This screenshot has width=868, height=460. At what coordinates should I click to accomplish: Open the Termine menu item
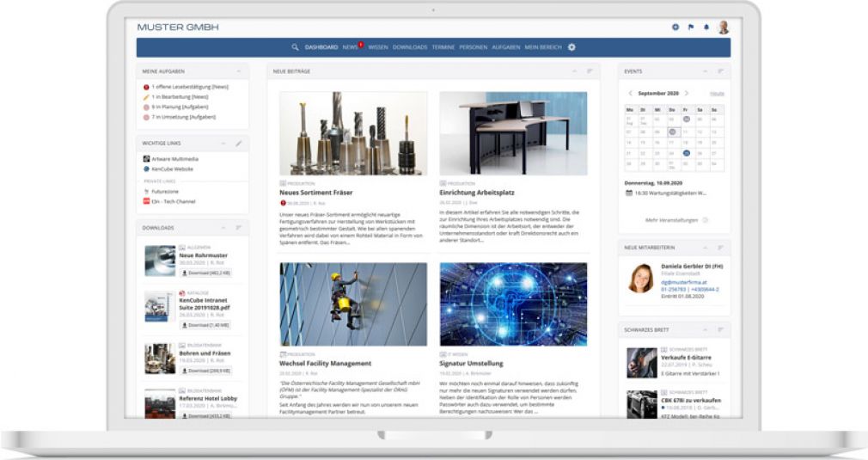(443, 47)
